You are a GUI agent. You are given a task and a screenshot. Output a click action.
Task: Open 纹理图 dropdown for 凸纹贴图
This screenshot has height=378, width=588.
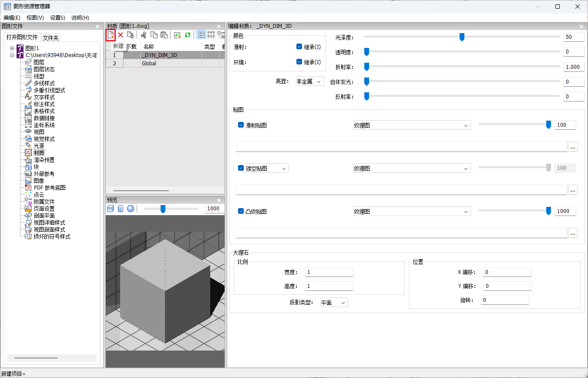[412, 212]
